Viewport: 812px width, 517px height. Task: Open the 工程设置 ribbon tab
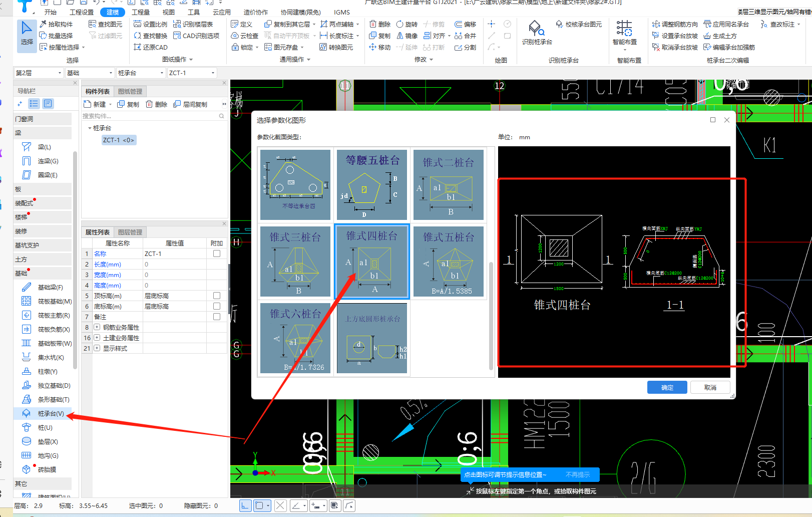[x=82, y=12]
